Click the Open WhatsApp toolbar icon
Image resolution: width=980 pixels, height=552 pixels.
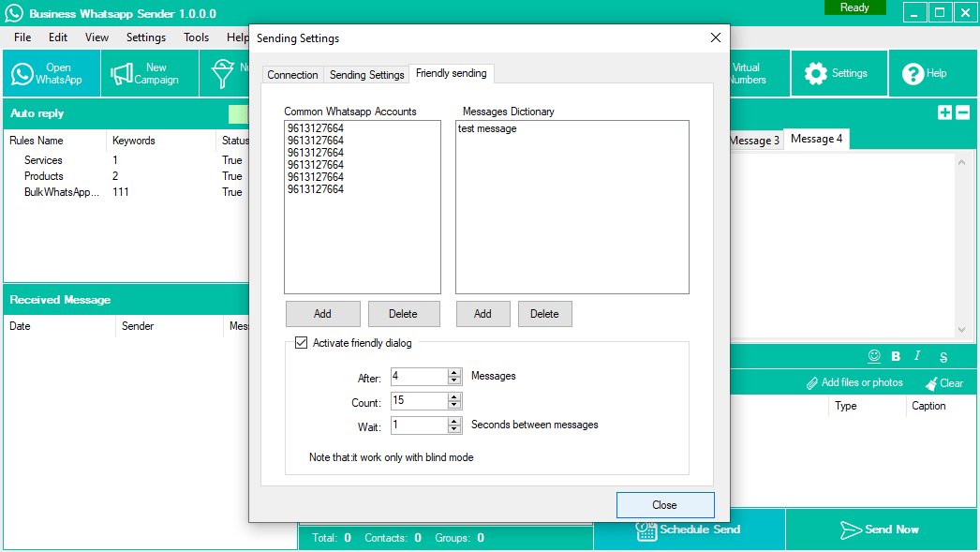51,73
